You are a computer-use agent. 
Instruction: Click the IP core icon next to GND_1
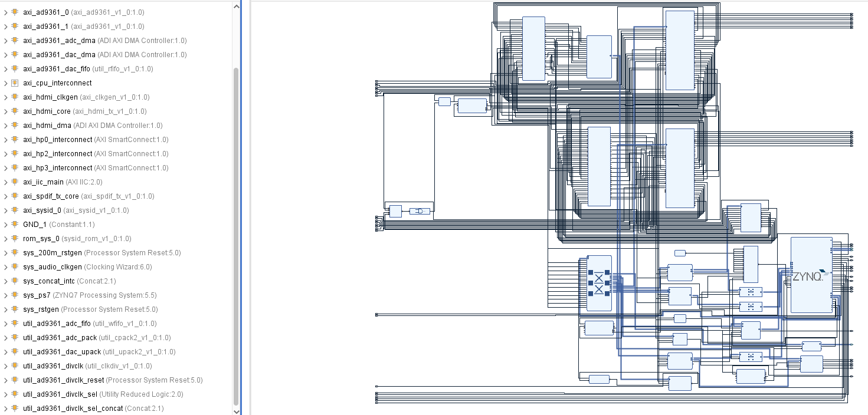pos(14,224)
